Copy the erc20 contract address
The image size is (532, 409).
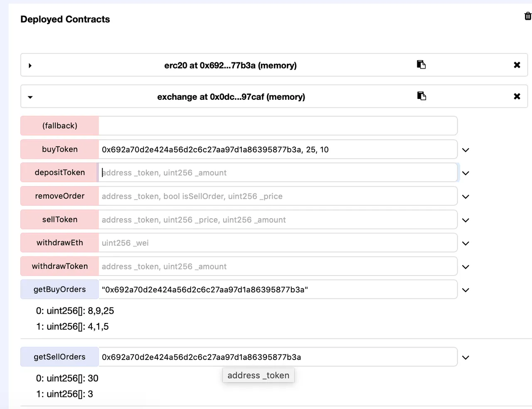click(x=421, y=64)
